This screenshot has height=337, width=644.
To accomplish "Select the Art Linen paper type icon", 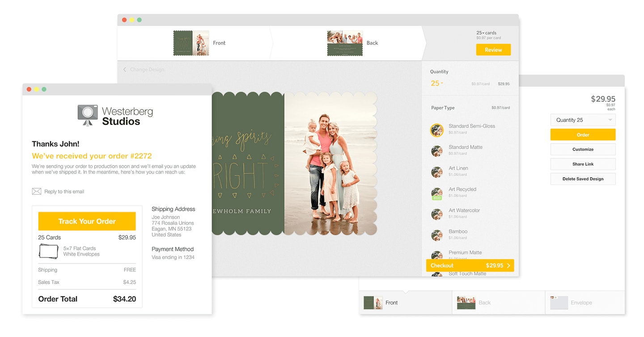I will [x=437, y=172].
